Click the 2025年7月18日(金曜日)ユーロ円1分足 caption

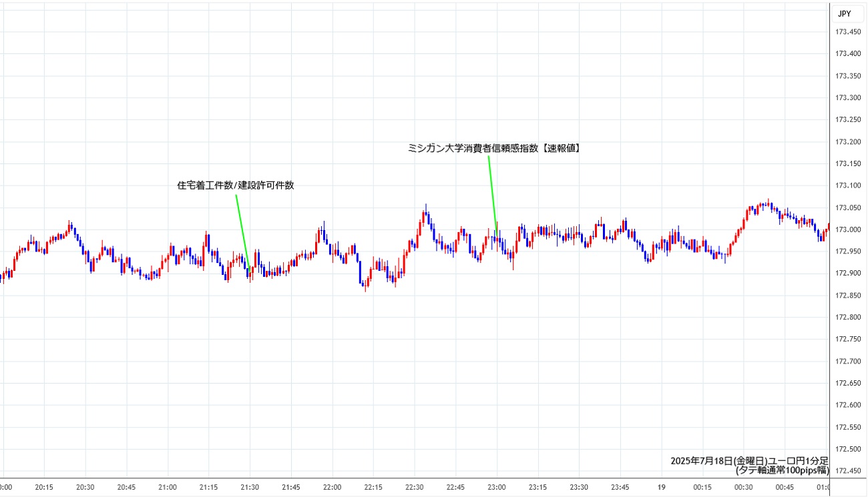(750, 461)
